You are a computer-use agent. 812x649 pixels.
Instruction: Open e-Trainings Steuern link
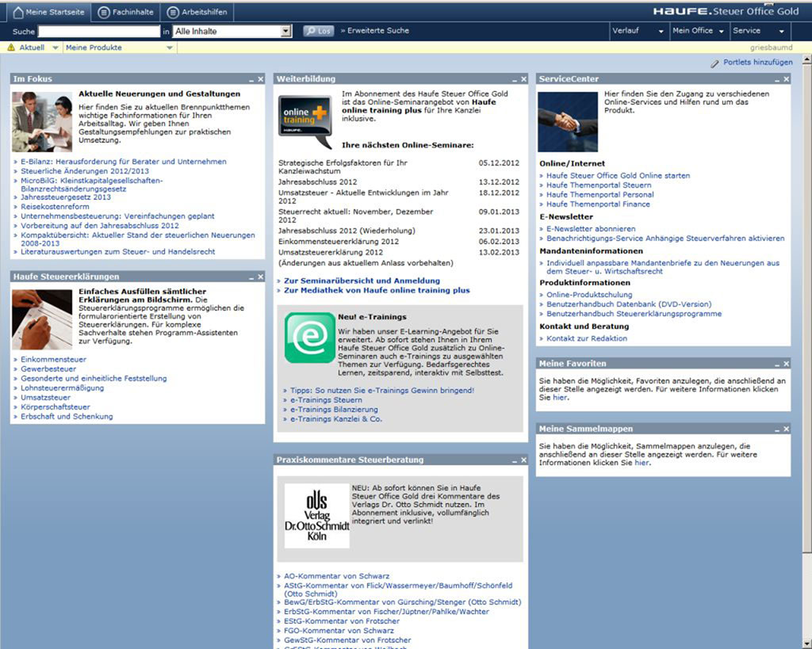326,400
